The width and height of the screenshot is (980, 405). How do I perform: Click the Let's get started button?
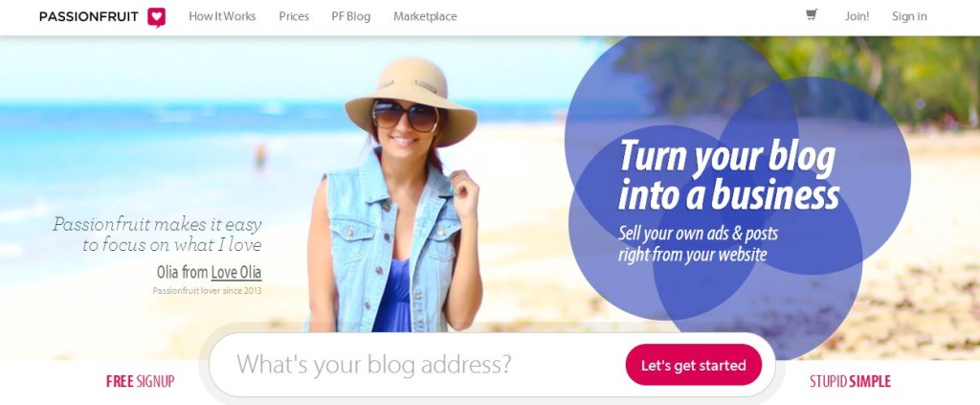(x=693, y=365)
